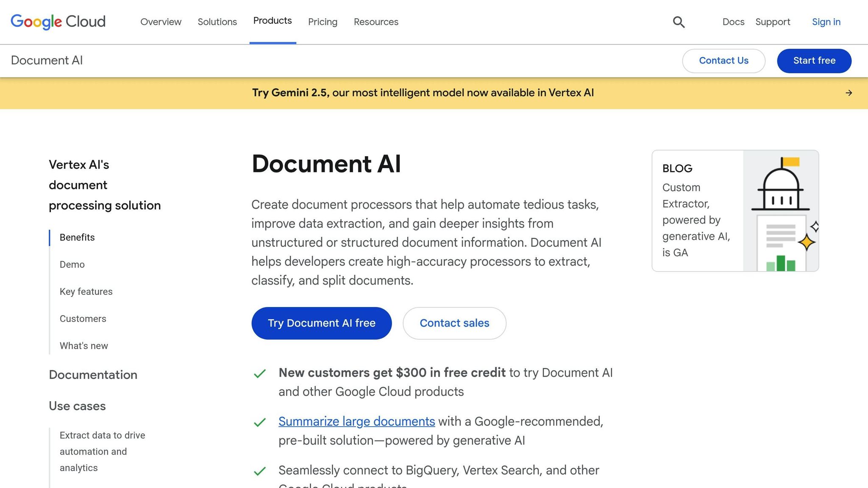
Task: Click the arrow on the Gemini banner
Action: [849, 93]
